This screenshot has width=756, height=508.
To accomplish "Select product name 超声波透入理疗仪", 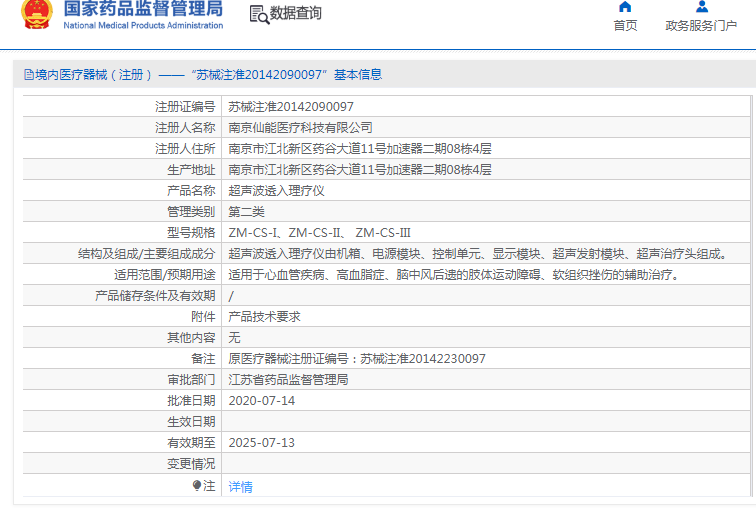I will coord(276,191).
